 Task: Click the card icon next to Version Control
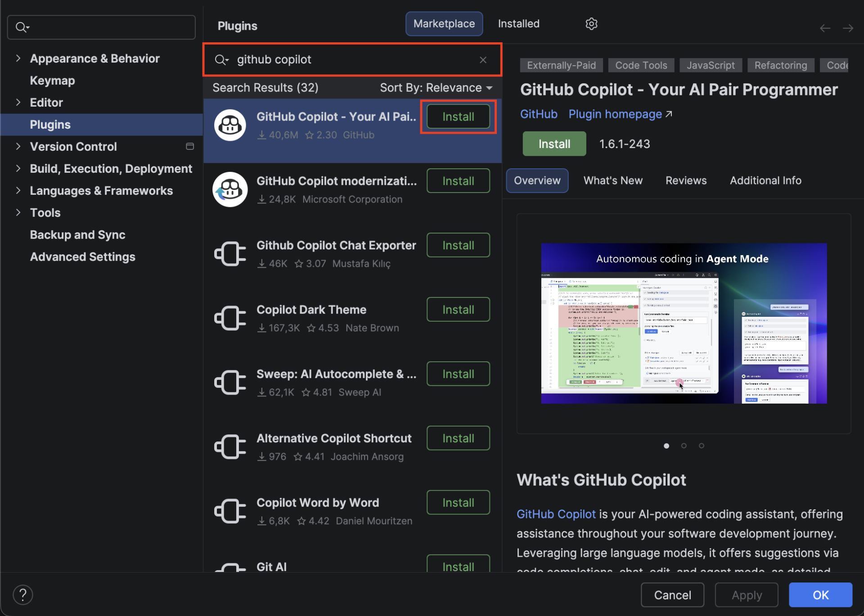(189, 146)
